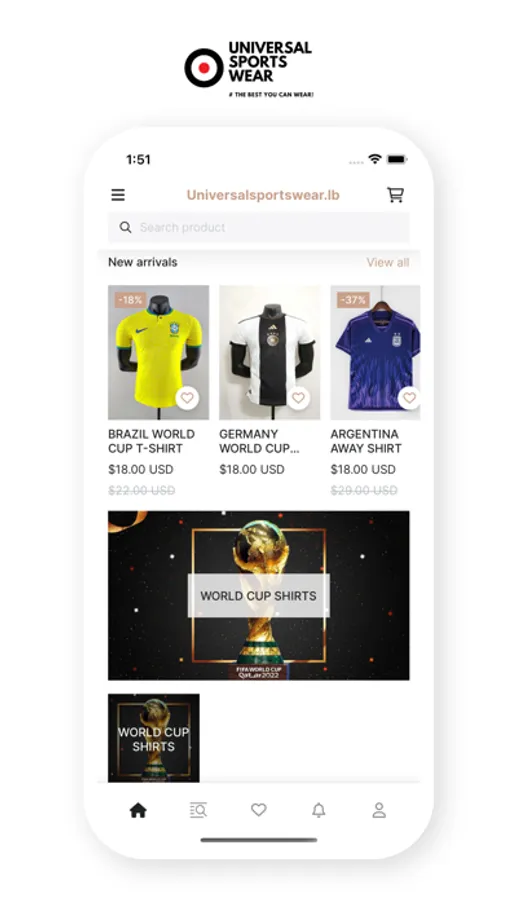The height and width of the screenshot is (900, 507).
Task: Click the Universal Sports Wear logo
Action: [249, 68]
